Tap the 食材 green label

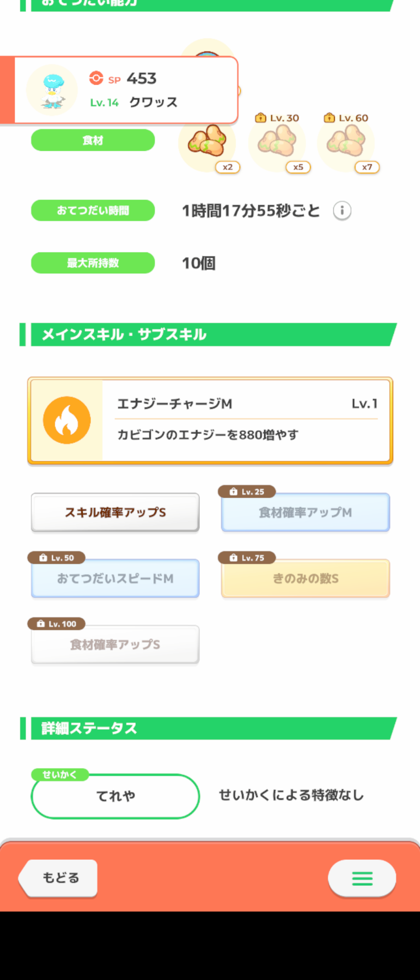pyautogui.click(x=93, y=141)
